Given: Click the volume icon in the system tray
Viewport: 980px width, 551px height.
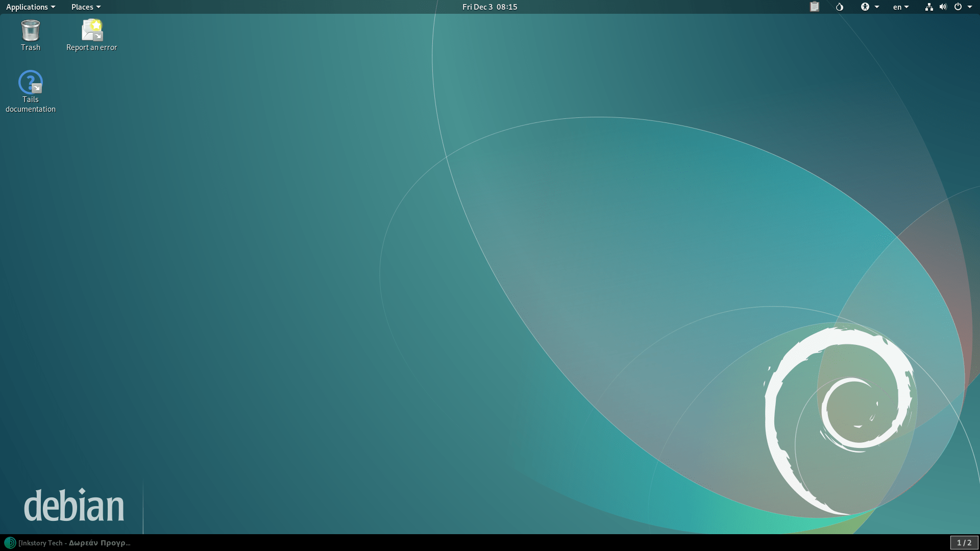Looking at the screenshot, I should (943, 7).
